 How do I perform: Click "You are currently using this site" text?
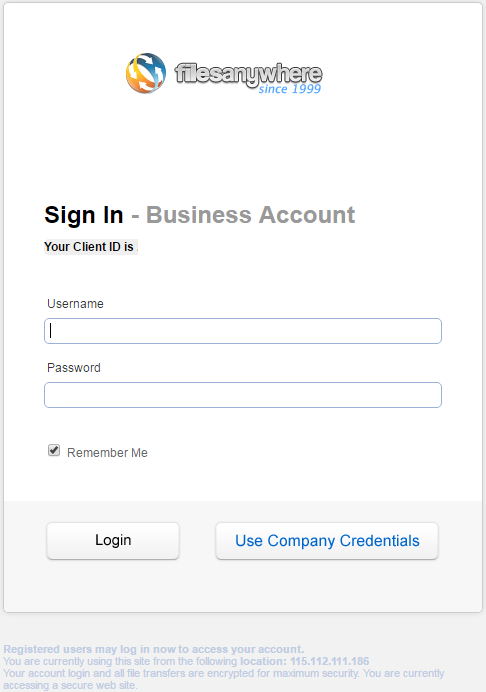[x=89, y=661]
